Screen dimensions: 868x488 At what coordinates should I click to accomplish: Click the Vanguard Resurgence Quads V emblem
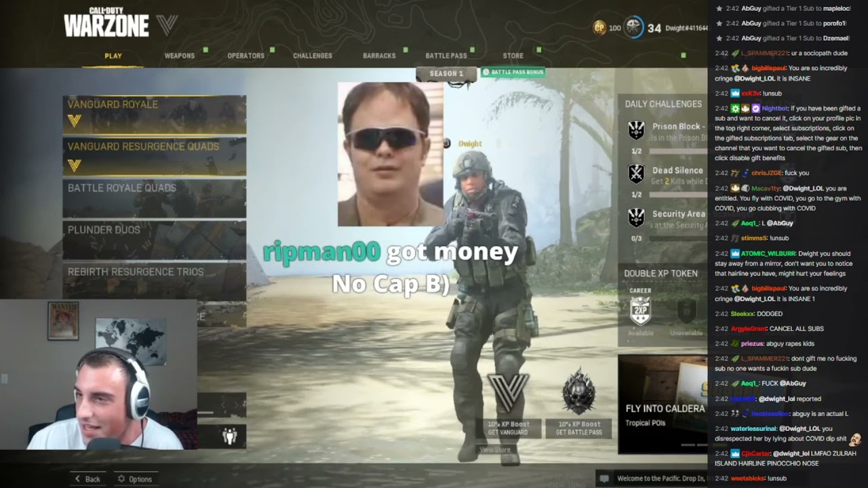75,165
